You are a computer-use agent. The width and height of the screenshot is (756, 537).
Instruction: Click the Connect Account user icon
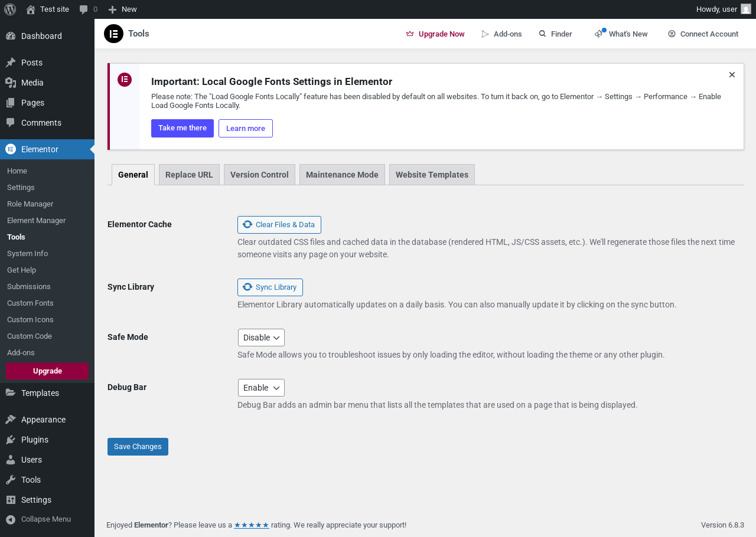(x=672, y=34)
